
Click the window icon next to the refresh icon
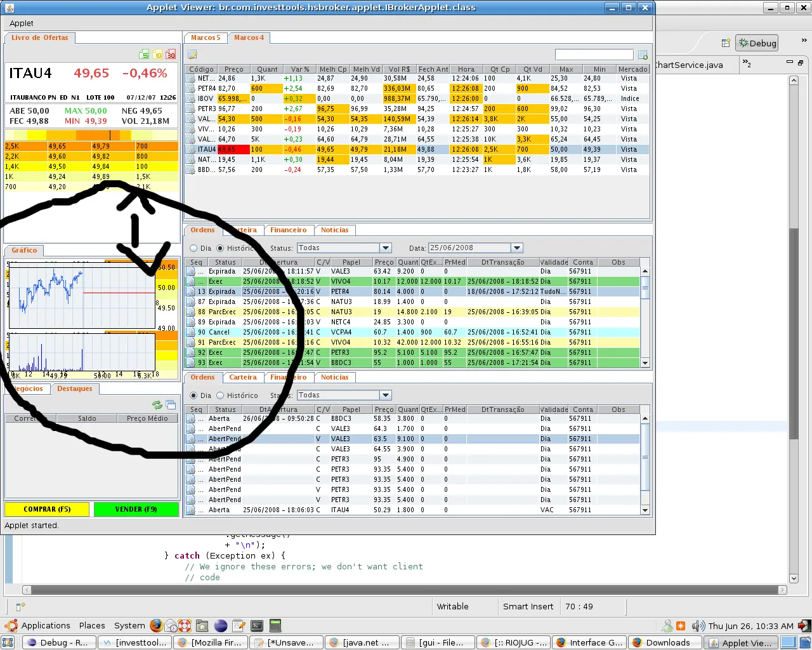[x=171, y=405]
